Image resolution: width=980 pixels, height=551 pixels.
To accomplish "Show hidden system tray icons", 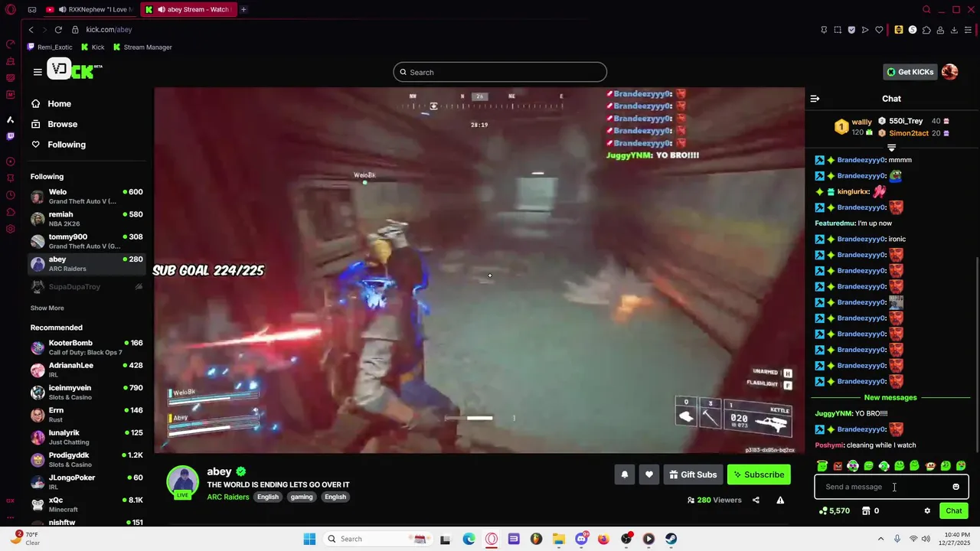I will [x=880, y=539].
